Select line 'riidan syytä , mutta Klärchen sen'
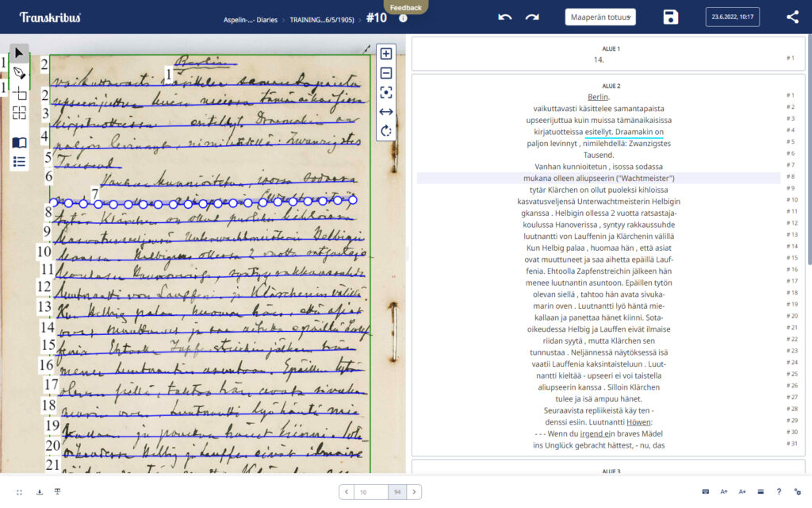Image resolution: width=812 pixels, height=508 pixels. pyautogui.click(x=598, y=341)
